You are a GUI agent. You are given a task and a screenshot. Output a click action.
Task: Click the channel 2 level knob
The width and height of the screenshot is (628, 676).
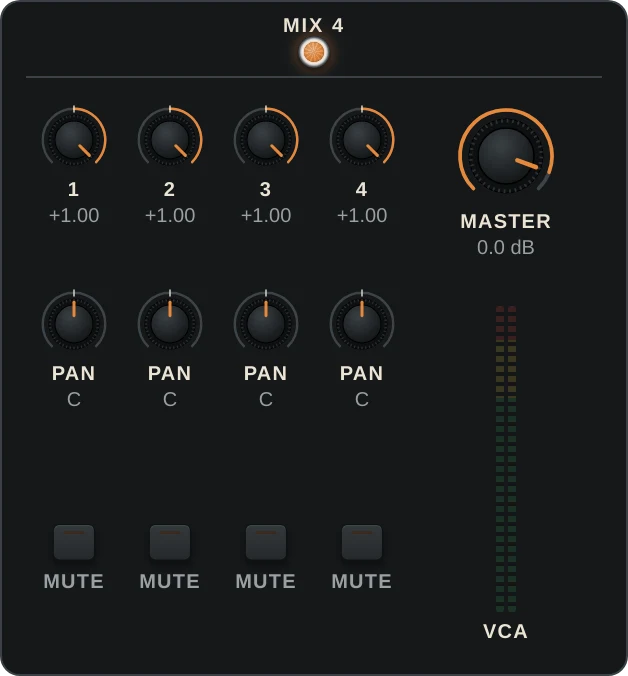[170, 139]
